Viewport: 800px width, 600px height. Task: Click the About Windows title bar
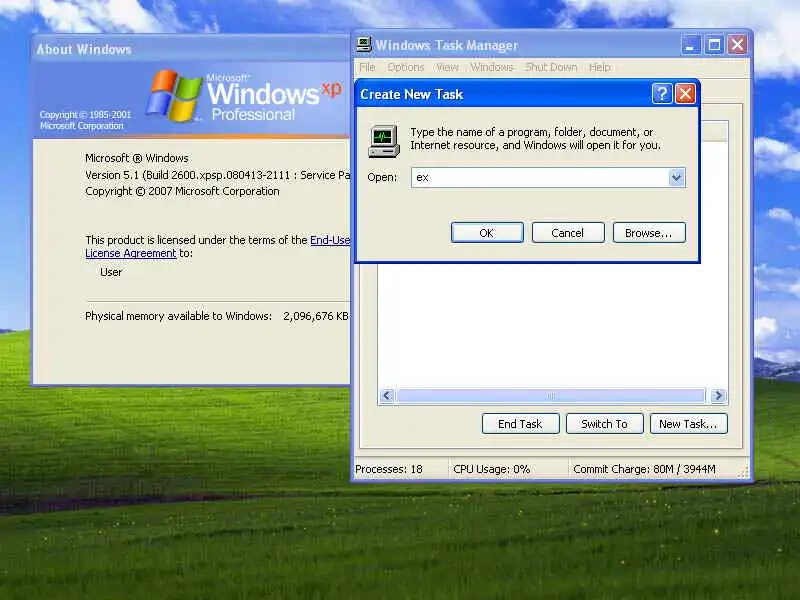pyautogui.click(x=191, y=49)
